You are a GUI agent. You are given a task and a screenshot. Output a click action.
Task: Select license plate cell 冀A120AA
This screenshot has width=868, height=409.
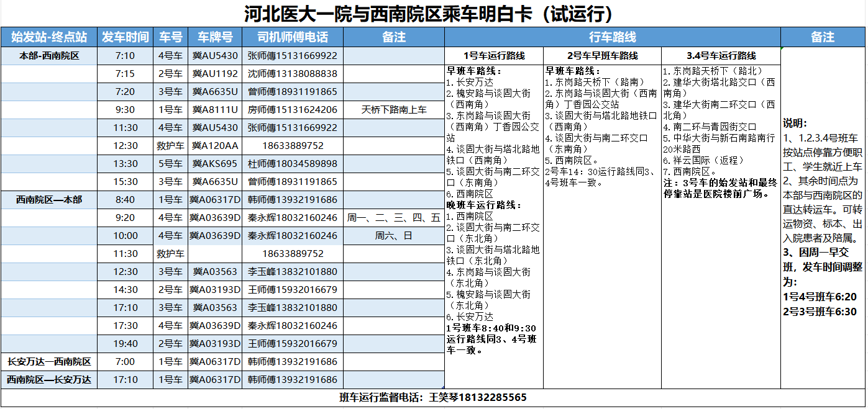click(215, 146)
